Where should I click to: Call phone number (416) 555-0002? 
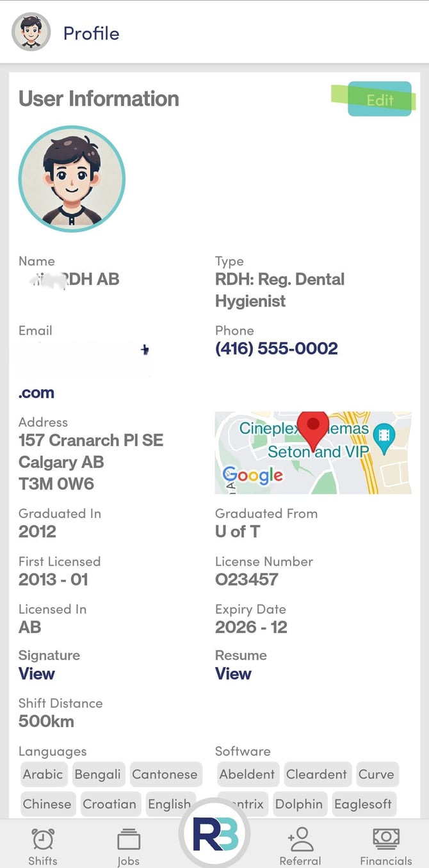click(x=276, y=348)
